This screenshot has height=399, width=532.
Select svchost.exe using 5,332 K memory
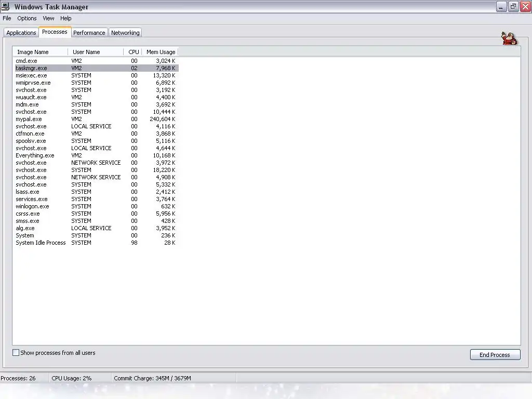96,184
